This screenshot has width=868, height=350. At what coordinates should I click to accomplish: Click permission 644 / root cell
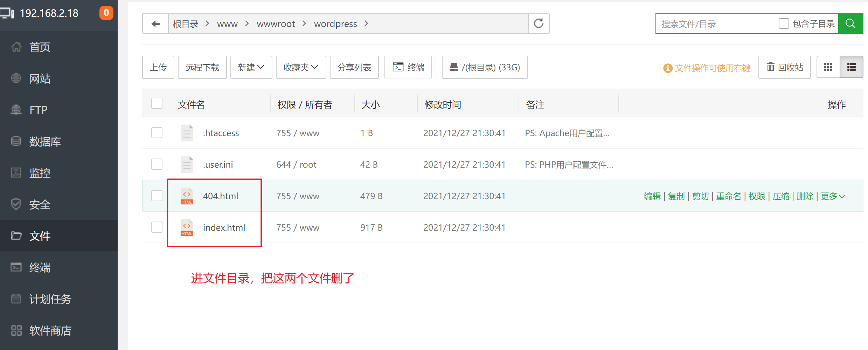coord(296,164)
